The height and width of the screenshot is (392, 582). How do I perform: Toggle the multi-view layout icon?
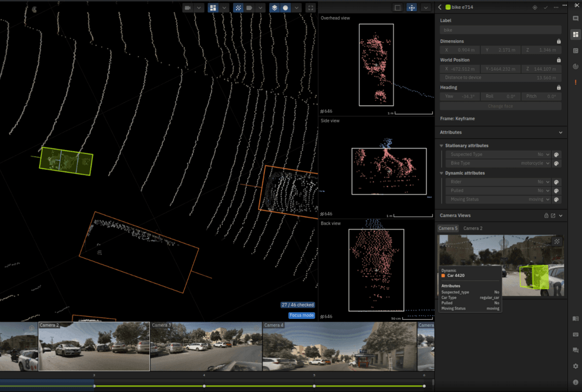coord(213,8)
